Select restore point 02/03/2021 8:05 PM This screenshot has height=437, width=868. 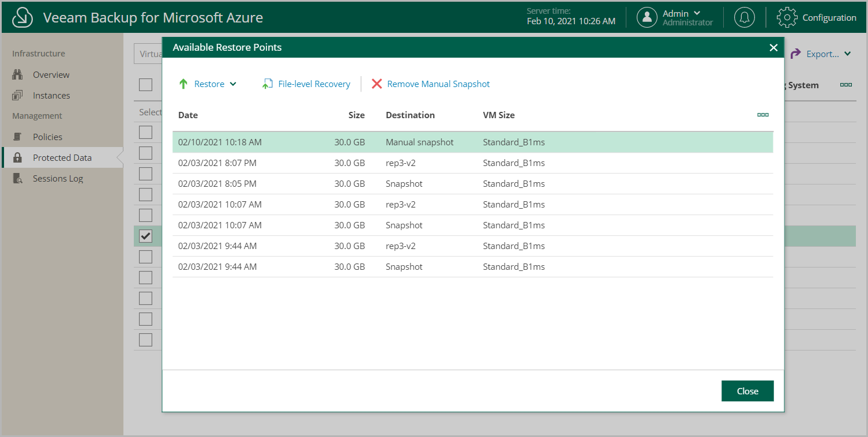(473, 183)
